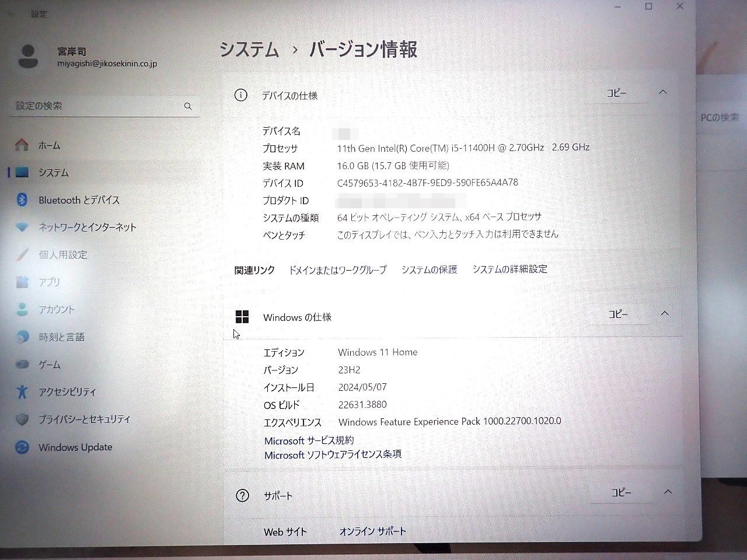Click the 時刻と言語 globe icon

[22, 337]
